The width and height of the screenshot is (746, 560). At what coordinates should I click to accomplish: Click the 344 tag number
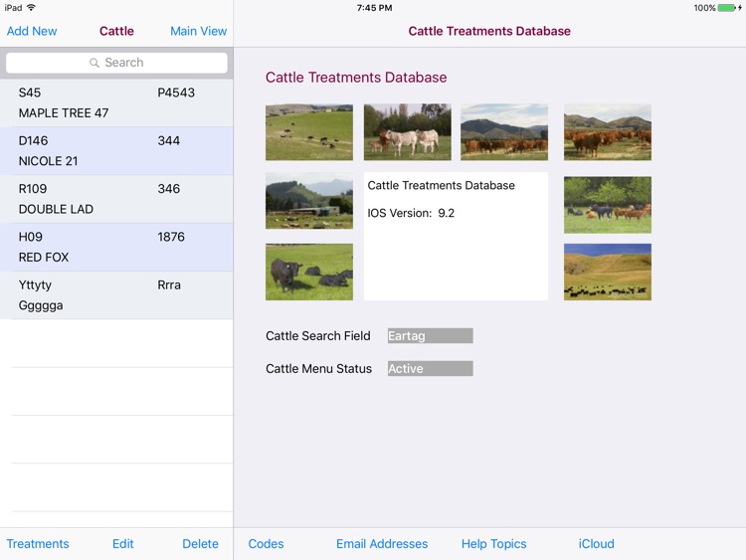pyautogui.click(x=168, y=141)
